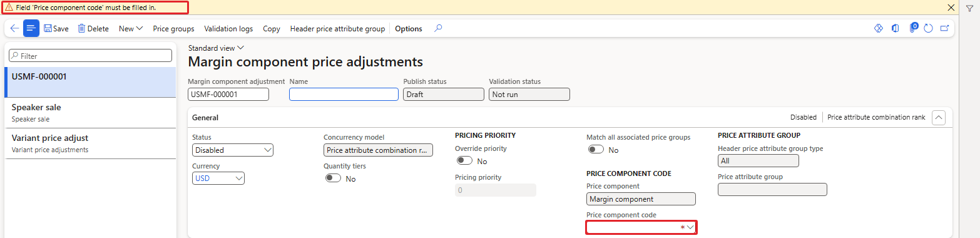Open Header price attribute group
This screenshot has height=238, width=980.
point(337,28)
